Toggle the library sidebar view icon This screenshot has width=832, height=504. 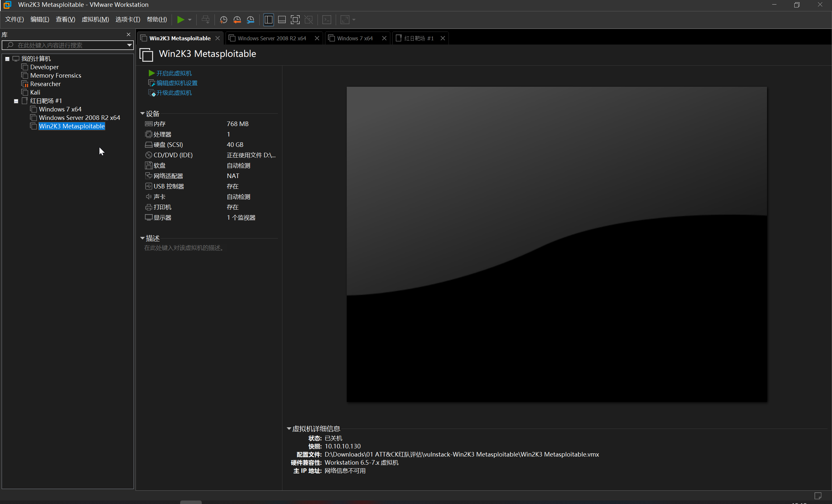pos(268,19)
